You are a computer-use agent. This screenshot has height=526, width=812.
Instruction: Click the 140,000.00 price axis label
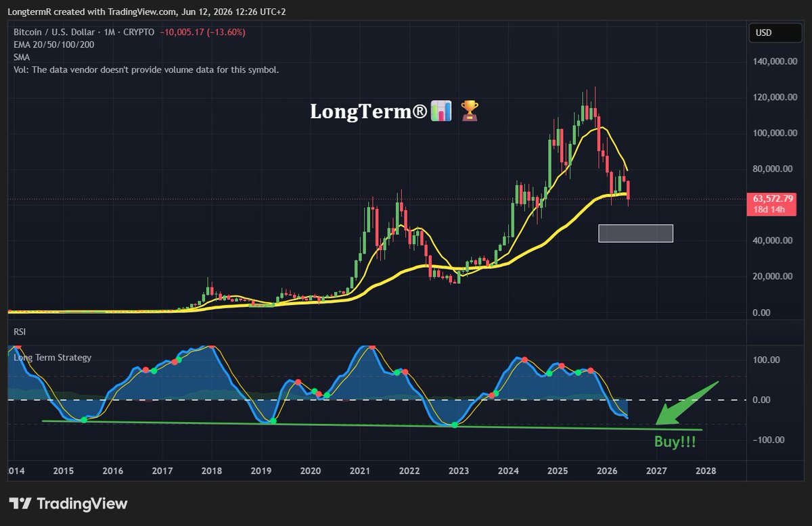[775, 61]
